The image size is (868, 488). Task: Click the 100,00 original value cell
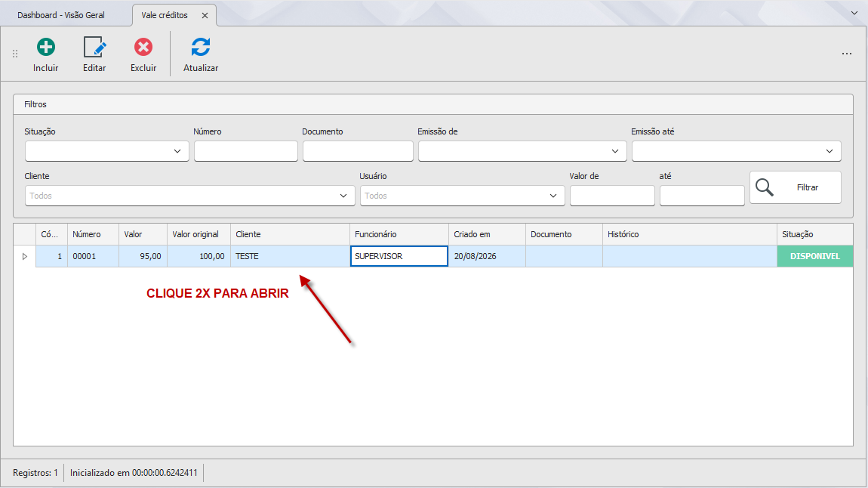coord(199,256)
